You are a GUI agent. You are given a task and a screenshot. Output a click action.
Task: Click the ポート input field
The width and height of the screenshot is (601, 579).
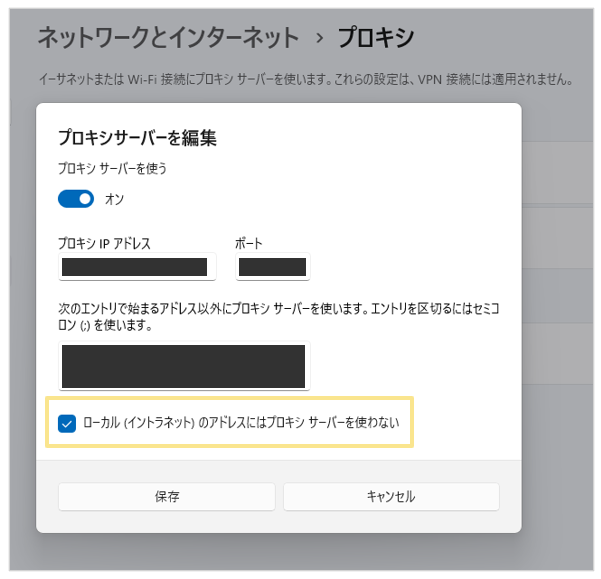(x=272, y=267)
